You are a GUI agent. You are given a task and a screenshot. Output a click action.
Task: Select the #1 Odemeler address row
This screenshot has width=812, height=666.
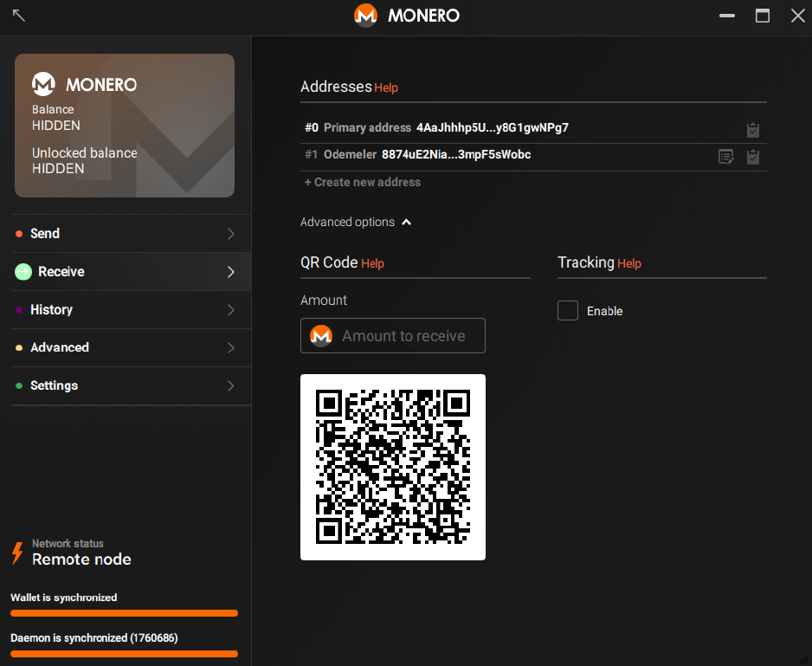pos(533,157)
